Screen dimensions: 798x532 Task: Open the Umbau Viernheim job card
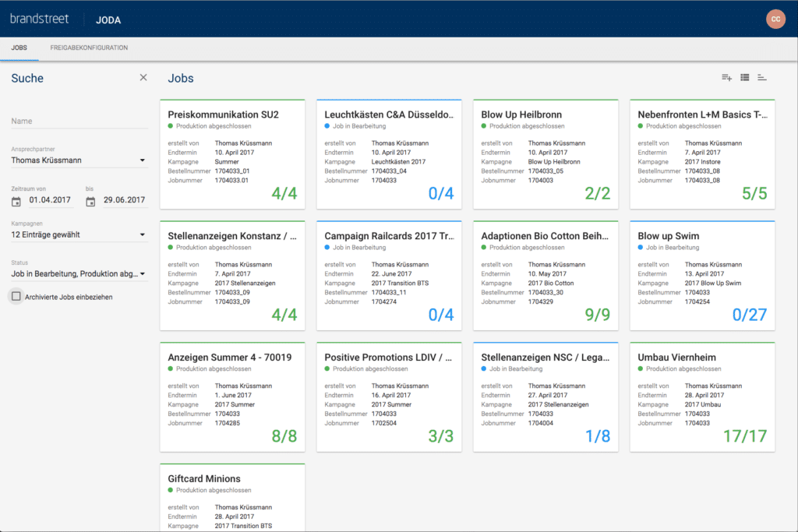pos(702,397)
